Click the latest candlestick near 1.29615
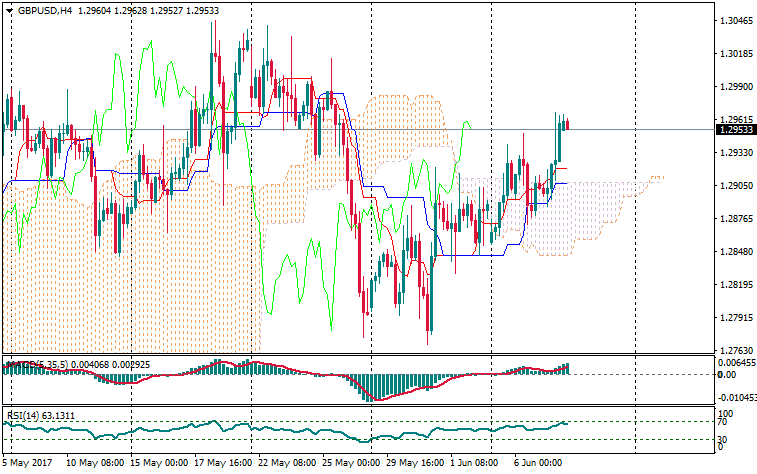Image resolution: width=757 pixels, height=474 pixels. [567, 124]
